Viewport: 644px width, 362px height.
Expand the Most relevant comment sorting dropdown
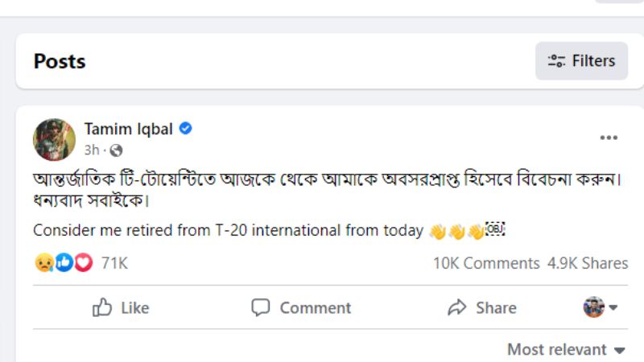[x=566, y=349]
